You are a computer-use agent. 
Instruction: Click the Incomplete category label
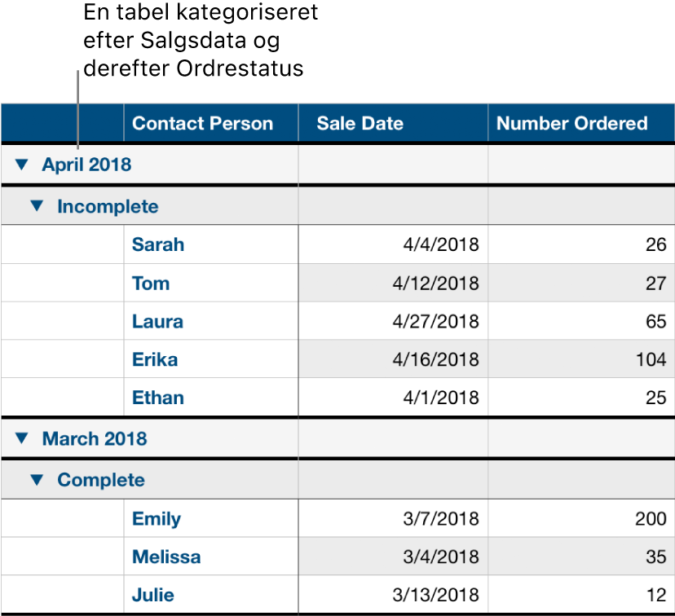coord(108,207)
